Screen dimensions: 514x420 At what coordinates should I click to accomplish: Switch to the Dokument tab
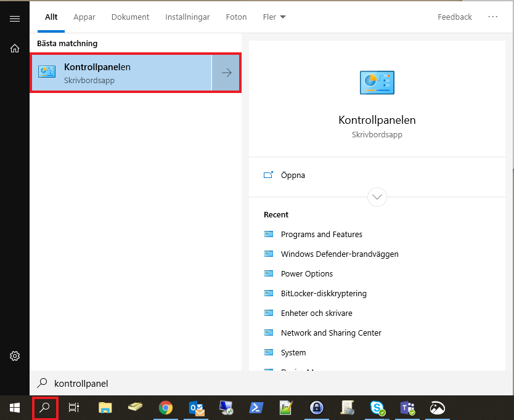[x=130, y=17]
